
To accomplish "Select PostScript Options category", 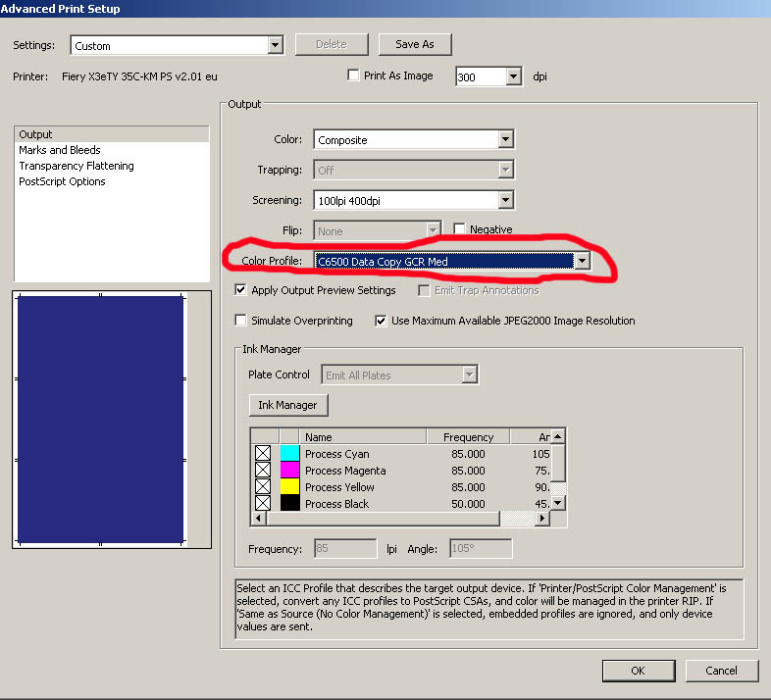I will point(62,181).
